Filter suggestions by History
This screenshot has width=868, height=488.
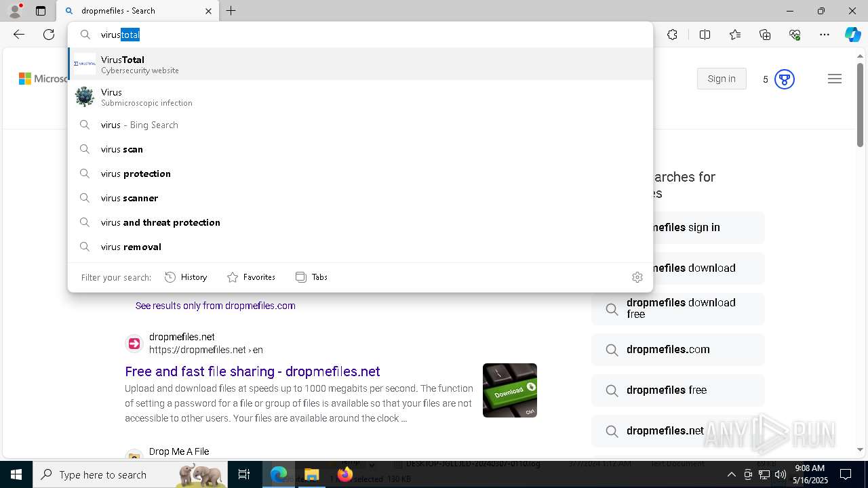(x=186, y=277)
